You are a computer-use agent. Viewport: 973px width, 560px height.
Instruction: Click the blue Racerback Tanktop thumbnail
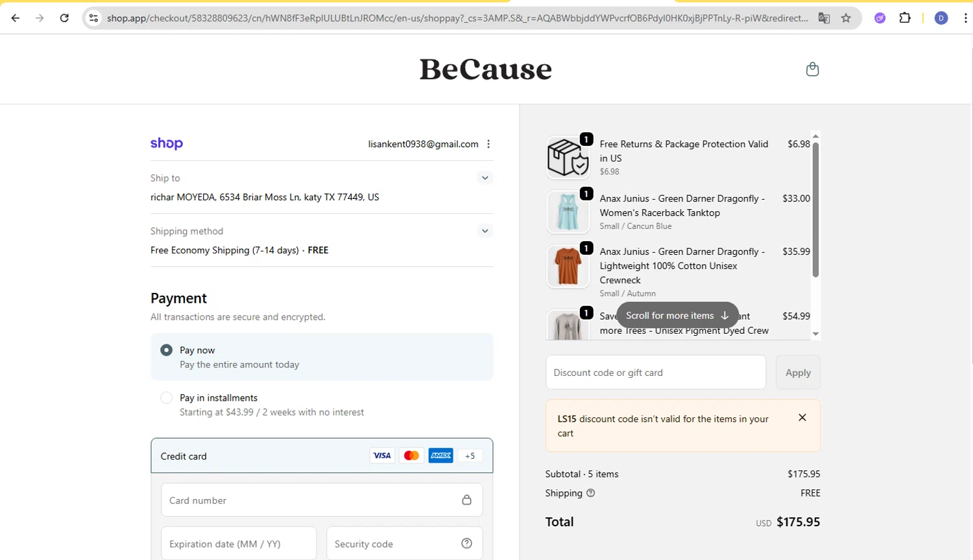(568, 212)
